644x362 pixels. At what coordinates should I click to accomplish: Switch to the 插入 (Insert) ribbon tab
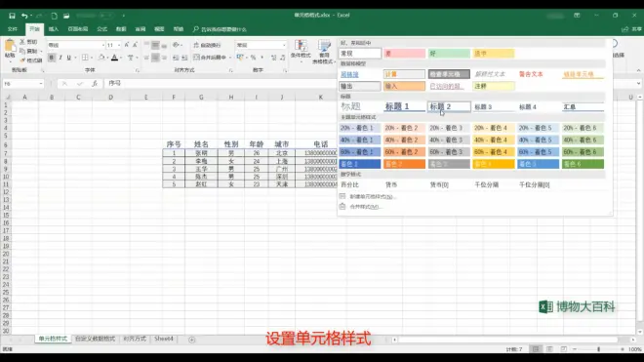click(x=54, y=29)
